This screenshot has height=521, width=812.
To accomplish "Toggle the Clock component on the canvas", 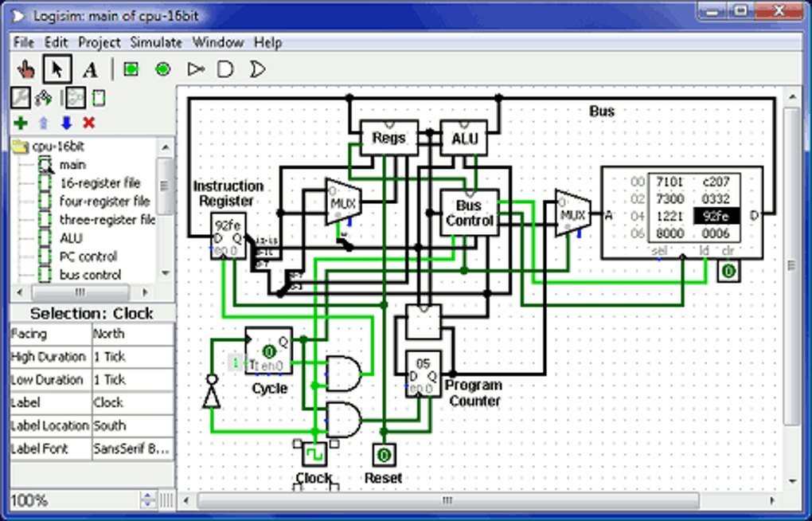I will click(x=314, y=454).
